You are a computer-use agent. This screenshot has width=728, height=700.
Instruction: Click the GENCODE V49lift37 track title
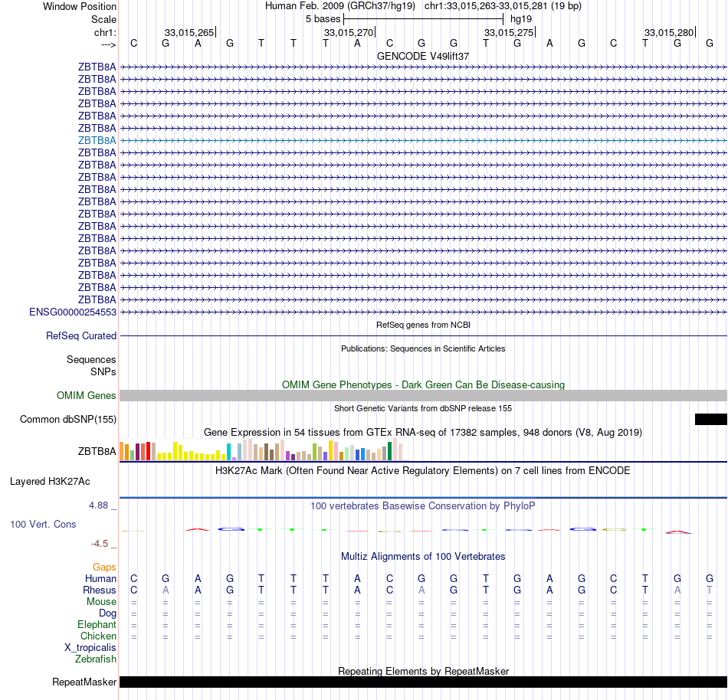tap(422, 56)
